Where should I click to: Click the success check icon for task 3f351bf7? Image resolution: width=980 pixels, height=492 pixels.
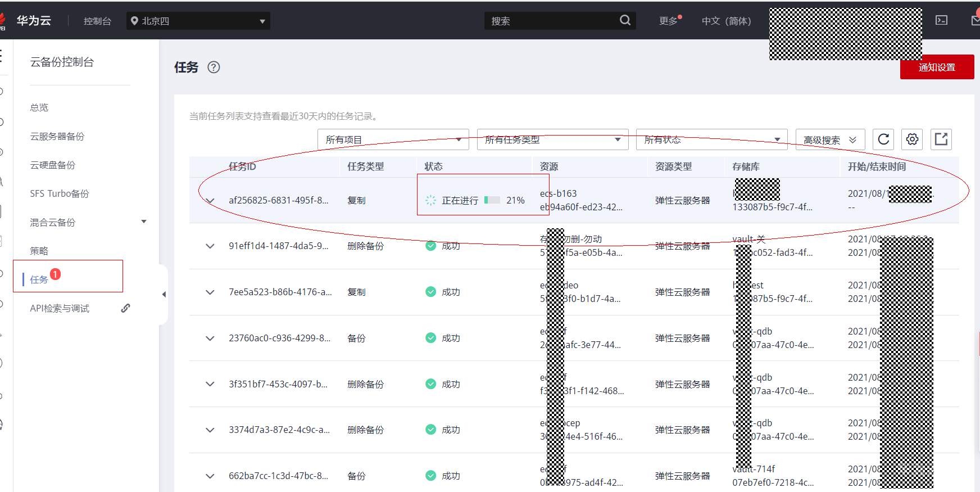(x=431, y=384)
